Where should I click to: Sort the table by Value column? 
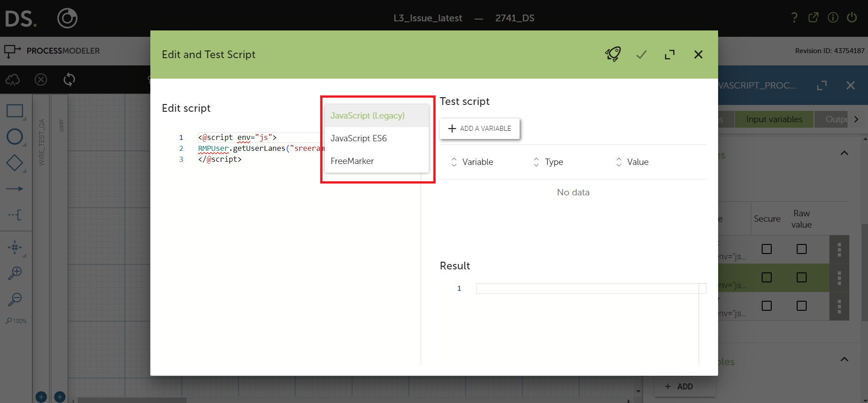(x=632, y=162)
